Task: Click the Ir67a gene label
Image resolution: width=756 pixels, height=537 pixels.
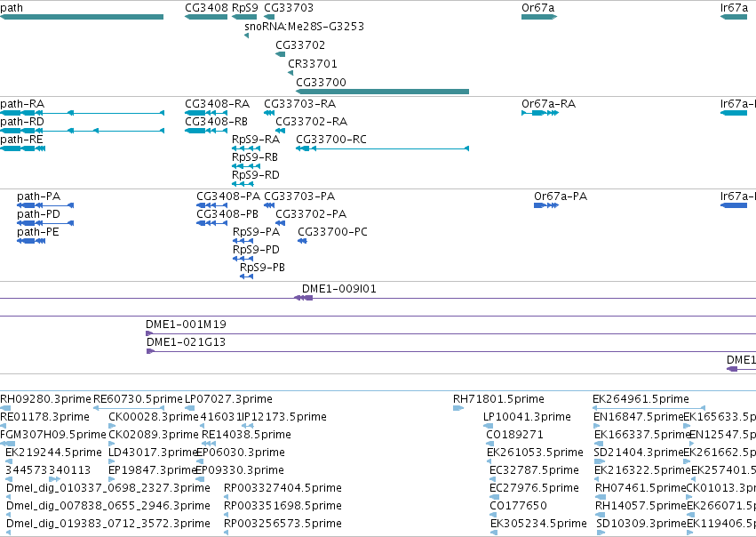Action: coord(735,8)
